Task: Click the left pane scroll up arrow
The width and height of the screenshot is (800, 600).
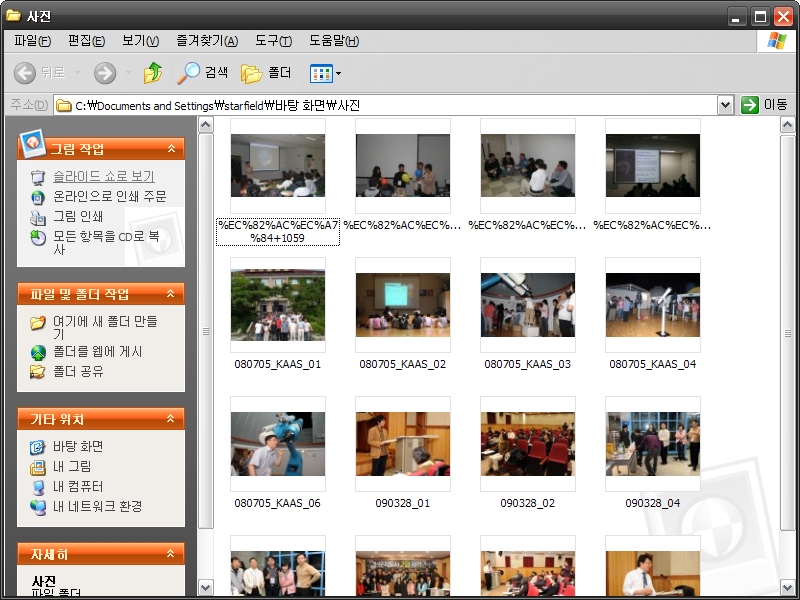Action: [x=206, y=124]
